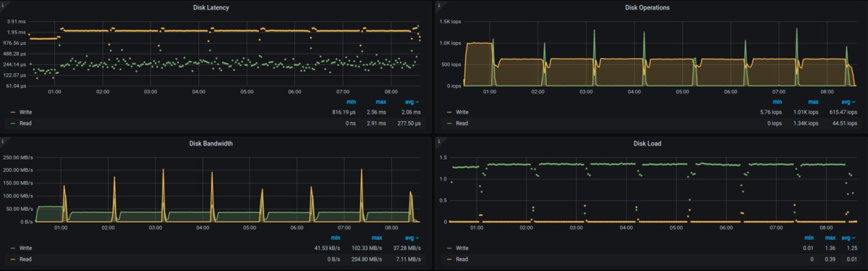The height and width of the screenshot is (271, 868).
Task: Open color picker for Disk Operations Write swatch
Action: tap(450, 113)
